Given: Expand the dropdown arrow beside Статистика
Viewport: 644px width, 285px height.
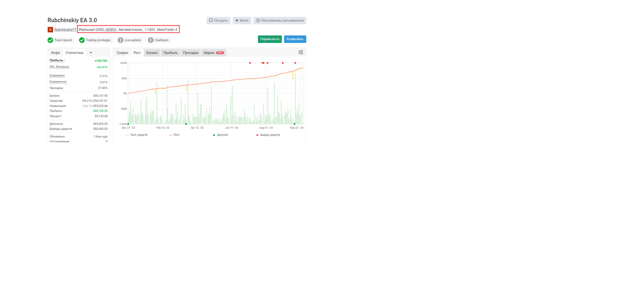Looking at the screenshot, I should tap(91, 52).
